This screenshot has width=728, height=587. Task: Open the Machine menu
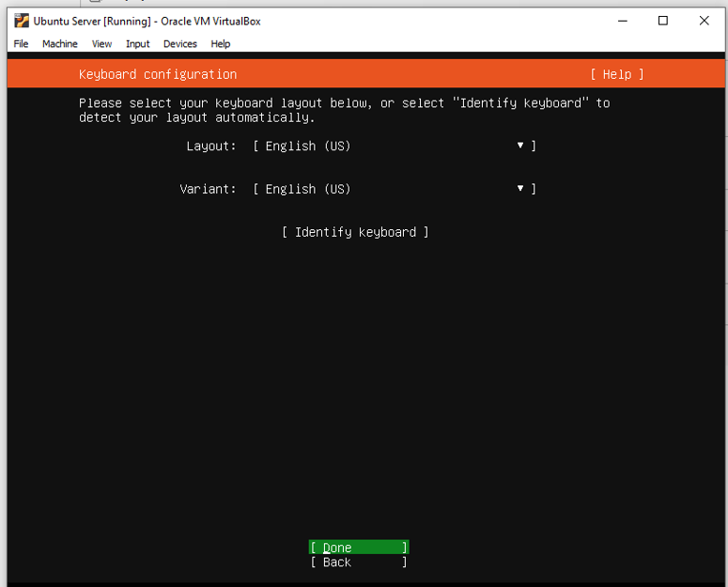point(60,44)
